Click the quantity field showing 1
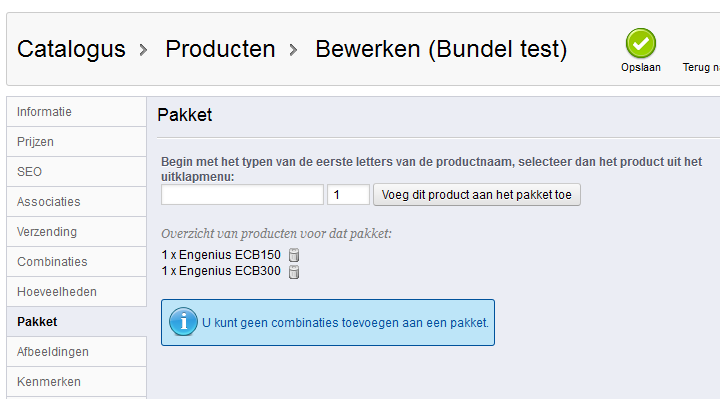This screenshot has width=720, height=399. (348, 195)
